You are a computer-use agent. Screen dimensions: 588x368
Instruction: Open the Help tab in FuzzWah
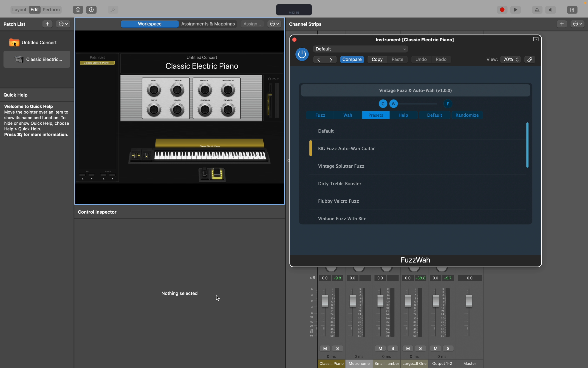tap(403, 115)
